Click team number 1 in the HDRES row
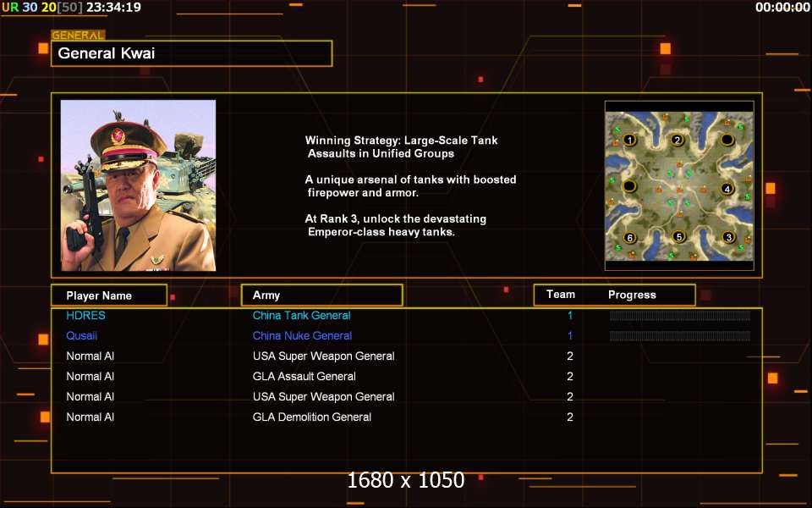 [x=570, y=316]
